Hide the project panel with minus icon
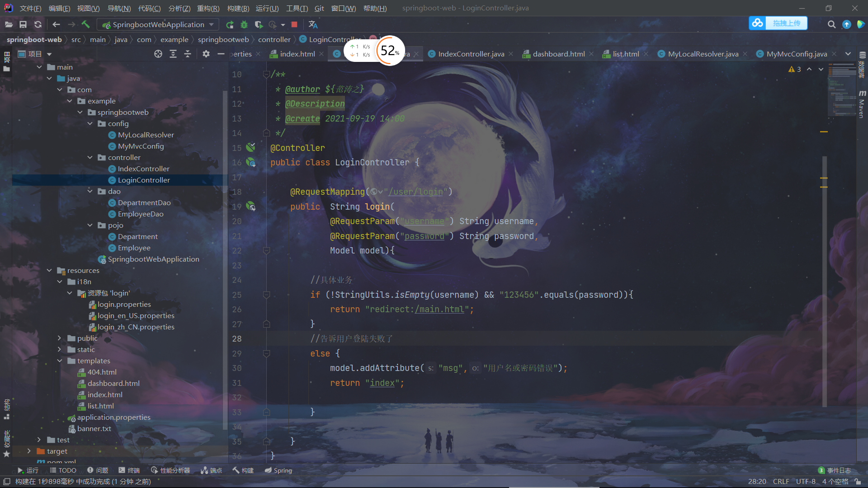This screenshot has height=488, width=868. tap(221, 54)
